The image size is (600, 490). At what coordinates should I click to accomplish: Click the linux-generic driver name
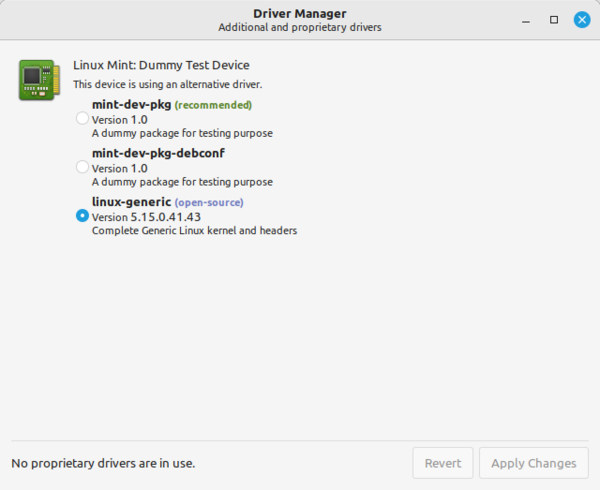[x=131, y=202]
